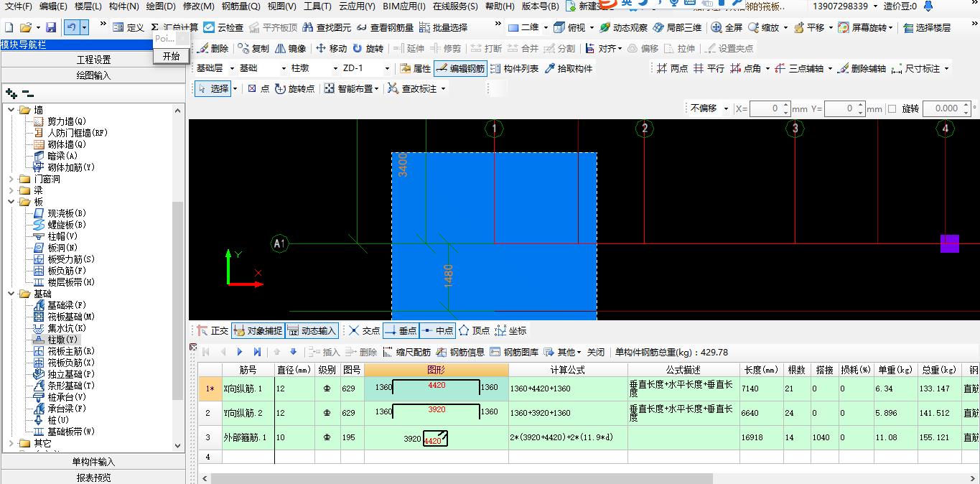Toggle 正交 orthogonal mode
Image resolution: width=980 pixels, height=484 pixels.
212,331
